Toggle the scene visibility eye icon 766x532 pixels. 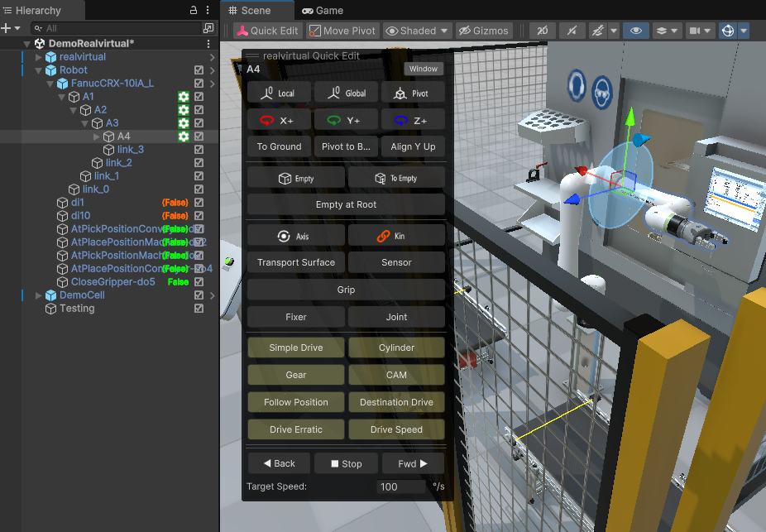[x=636, y=30]
